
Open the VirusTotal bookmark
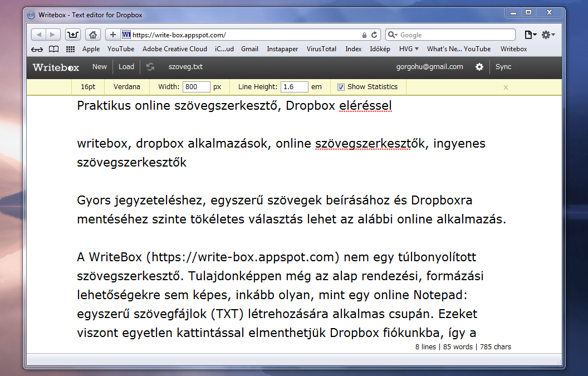coord(321,49)
